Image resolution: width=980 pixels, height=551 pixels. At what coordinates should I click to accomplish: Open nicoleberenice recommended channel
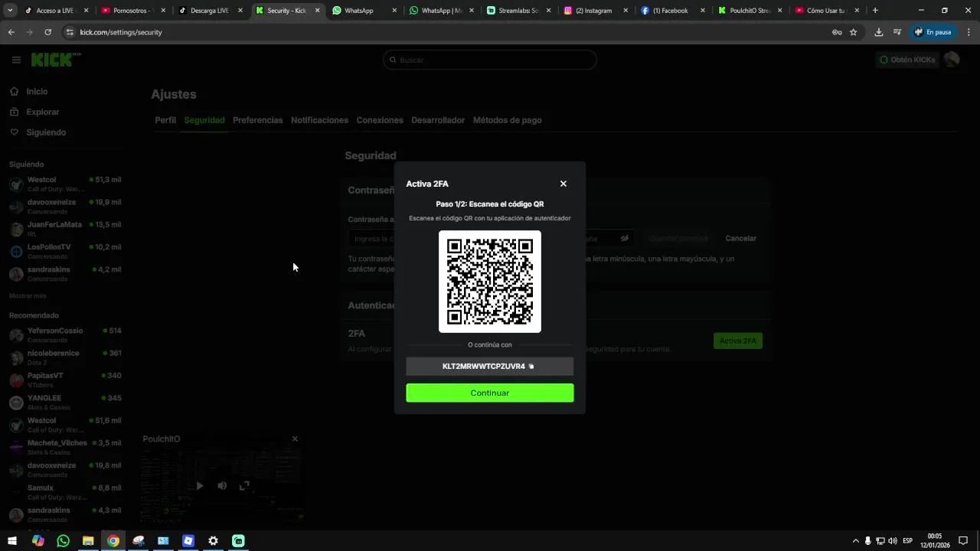click(65, 357)
